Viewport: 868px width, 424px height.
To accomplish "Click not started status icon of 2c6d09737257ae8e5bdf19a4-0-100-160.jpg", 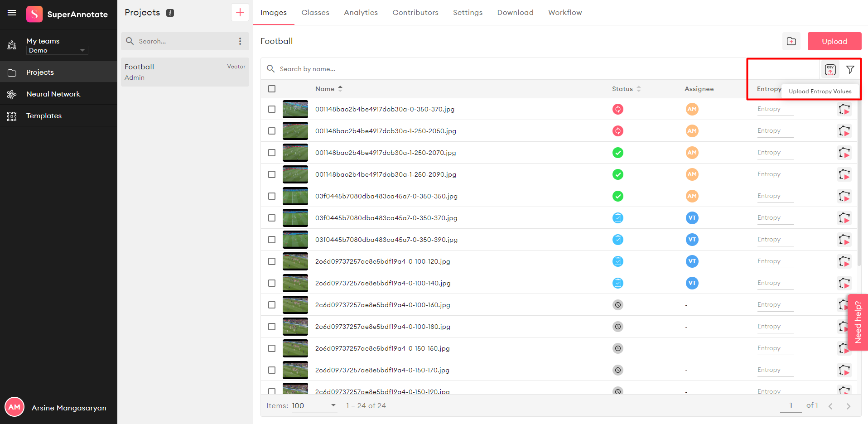I will pyautogui.click(x=618, y=305).
